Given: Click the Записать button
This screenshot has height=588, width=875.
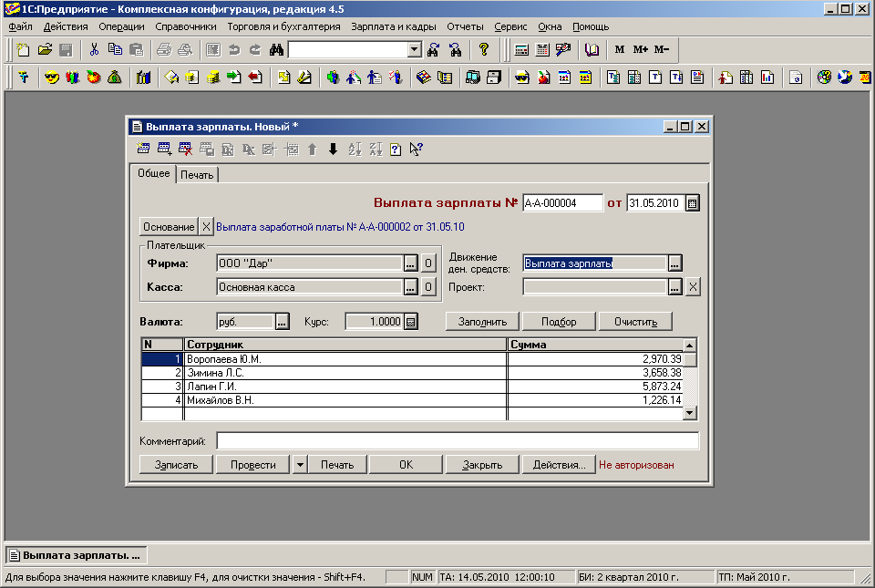Looking at the screenshot, I should pos(176,465).
